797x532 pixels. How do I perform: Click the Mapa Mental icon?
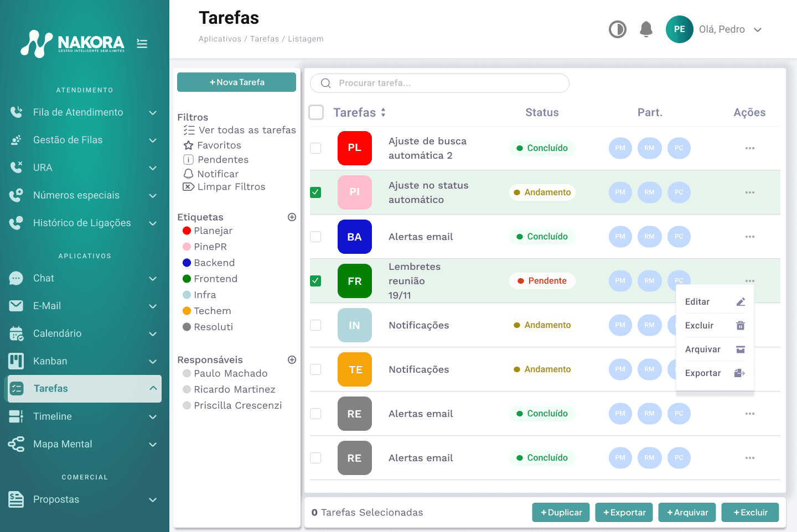tap(16, 444)
